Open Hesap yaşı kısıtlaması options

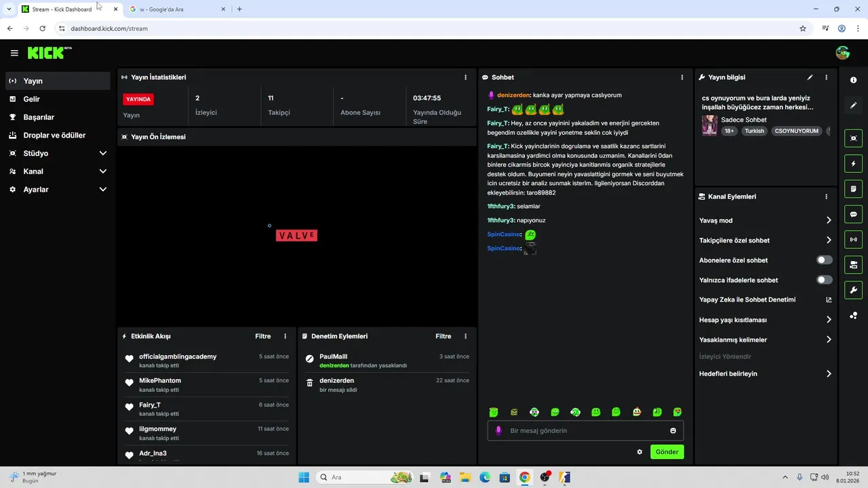765,320
